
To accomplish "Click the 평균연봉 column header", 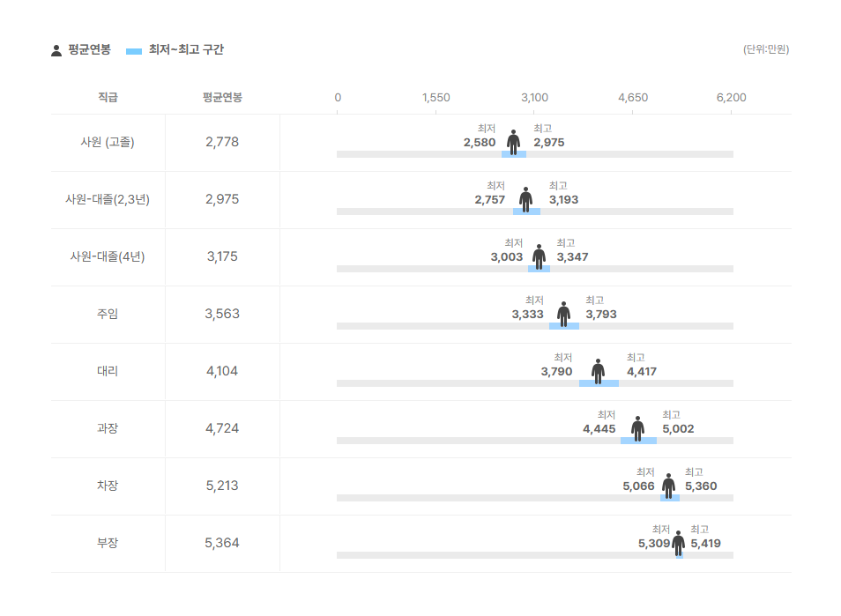I will tap(222, 98).
